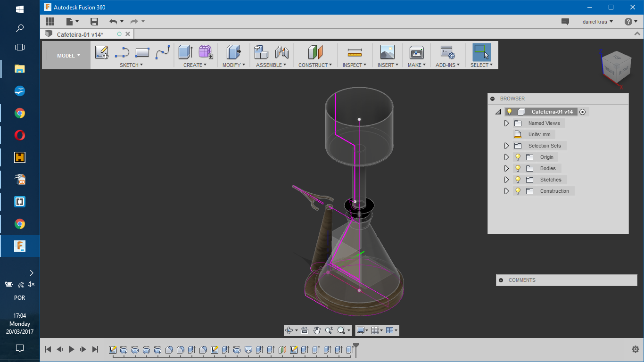Launch the Create Form sculpt tool
644x362 pixels.
click(206, 52)
